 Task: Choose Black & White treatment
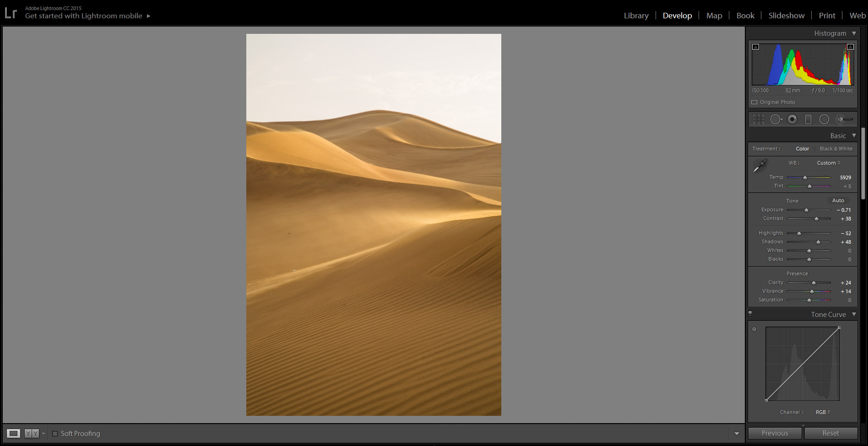point(836,149)
